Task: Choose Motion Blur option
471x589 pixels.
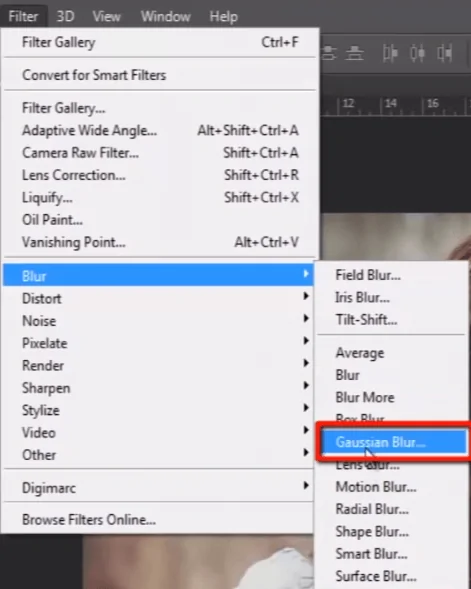Action: (392, 487)
